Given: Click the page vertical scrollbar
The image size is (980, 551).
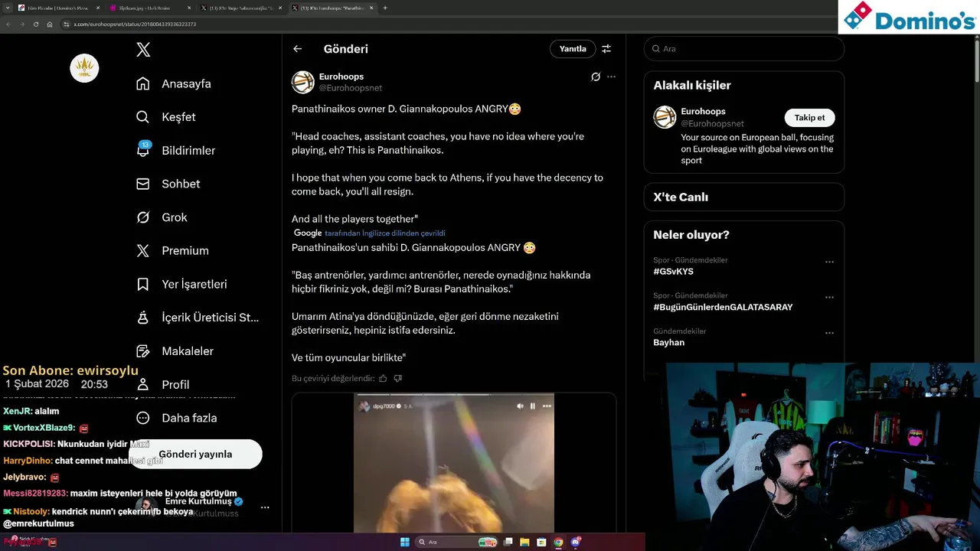Looking at the screenshot, I should tap(976, 61).
